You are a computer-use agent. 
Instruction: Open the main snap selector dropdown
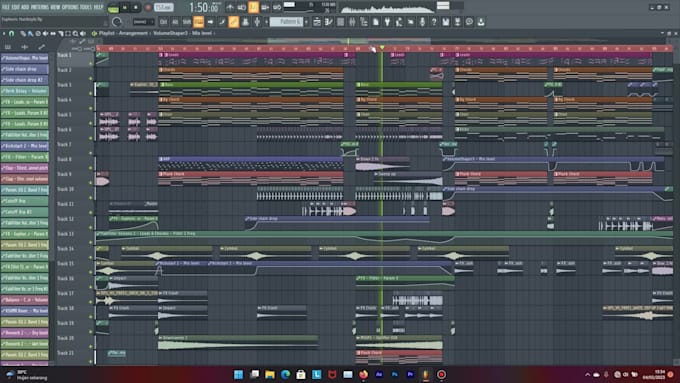point(143,21)
